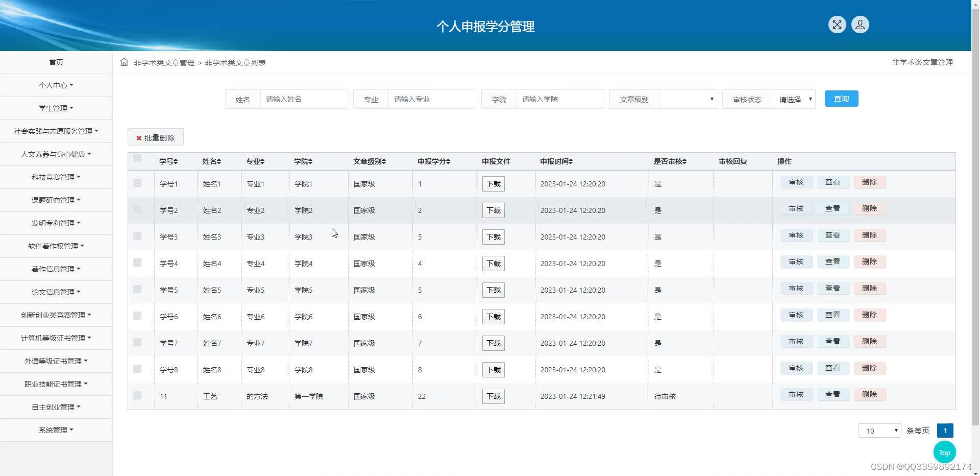Click 非学术类文章管理 breadcrumb link

click(164, 63)
